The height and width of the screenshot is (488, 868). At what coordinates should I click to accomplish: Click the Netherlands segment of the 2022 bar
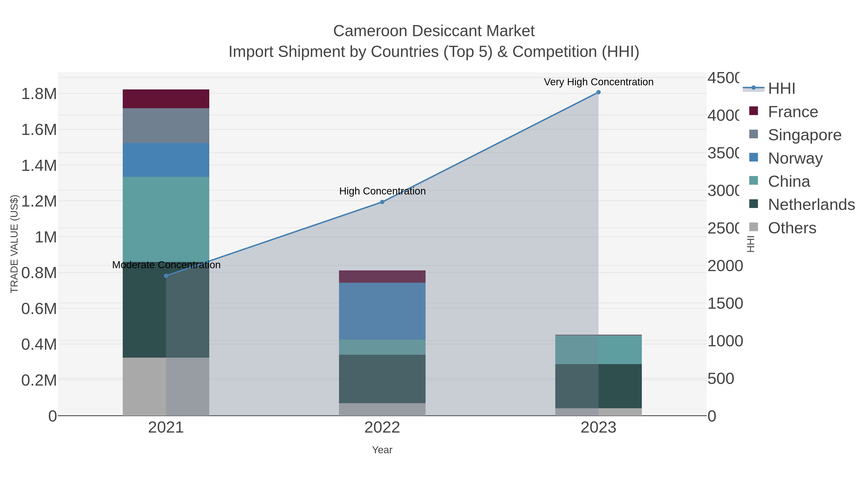(382, 379)
